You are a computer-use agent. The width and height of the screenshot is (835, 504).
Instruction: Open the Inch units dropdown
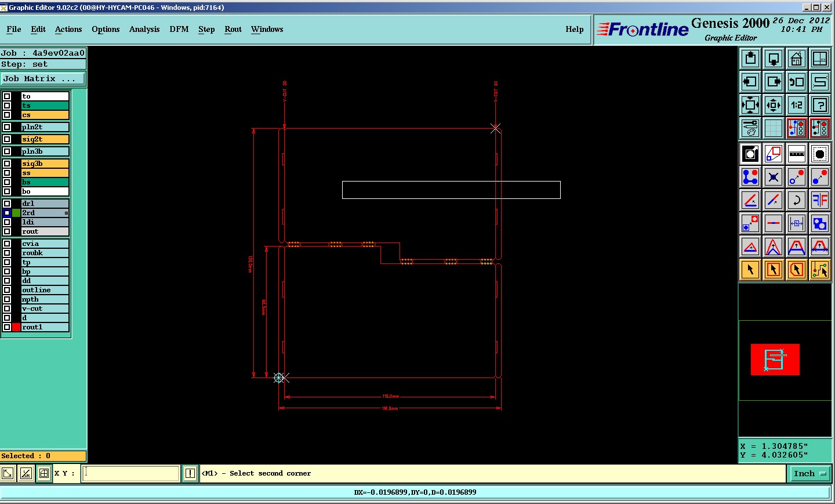810,474
